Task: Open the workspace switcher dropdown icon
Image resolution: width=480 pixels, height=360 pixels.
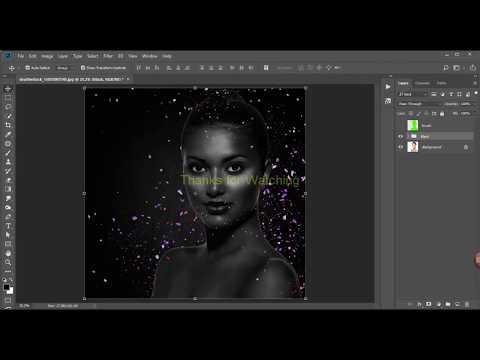Action: click(457, 68)
